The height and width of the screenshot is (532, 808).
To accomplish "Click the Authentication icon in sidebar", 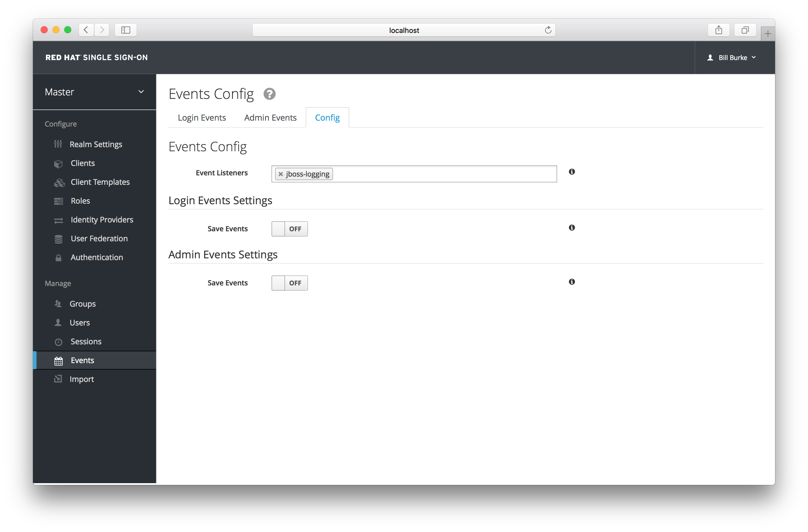I will pyautogui.click(x=58, y=257).
